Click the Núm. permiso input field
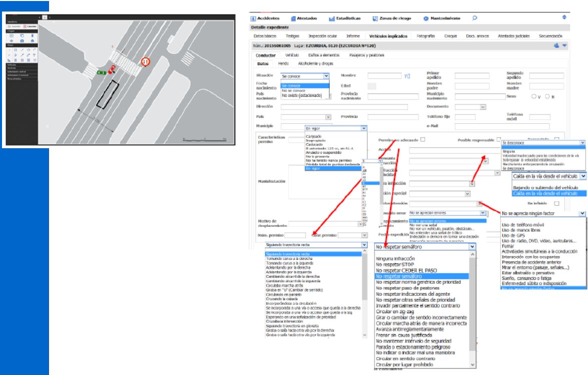The width and height of the screenshot is (588, 375). (x=295, y=235)
